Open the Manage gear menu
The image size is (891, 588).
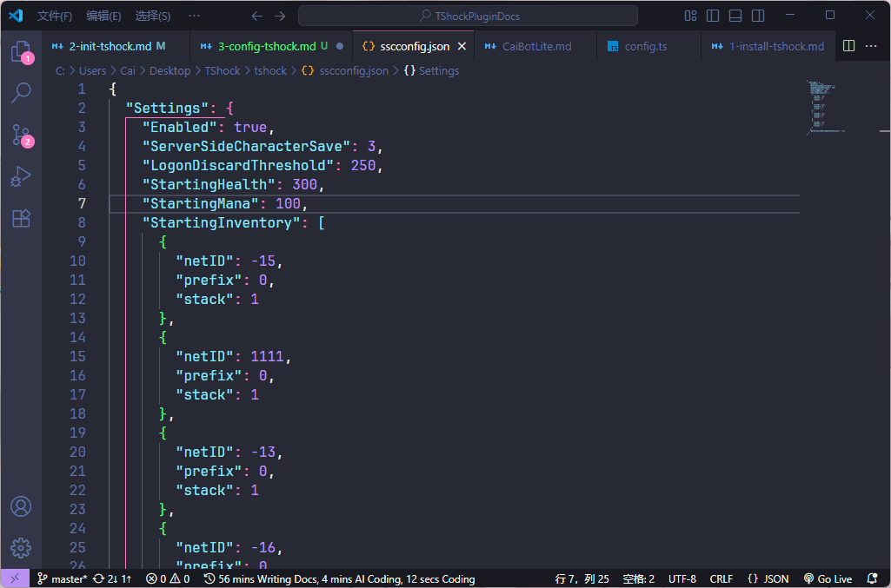click(21, 548)
